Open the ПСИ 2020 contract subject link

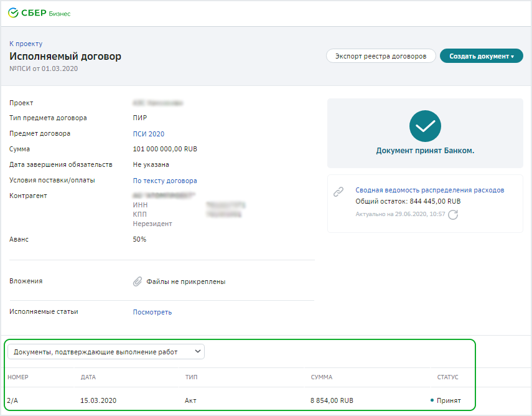(x=149, y=134)
